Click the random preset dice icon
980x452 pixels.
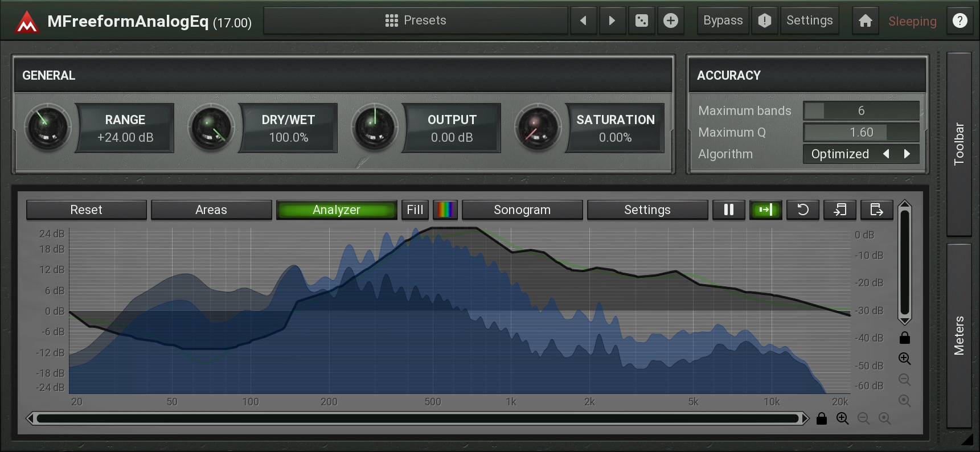641,21
